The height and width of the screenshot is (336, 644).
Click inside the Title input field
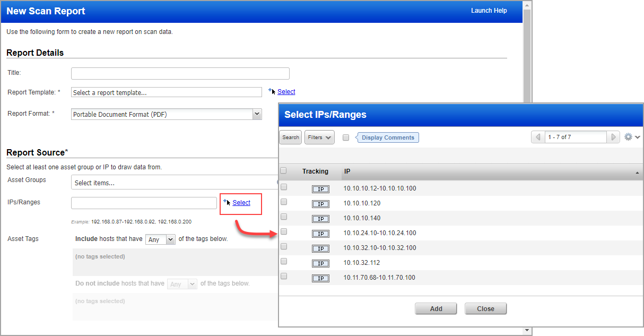[x=180, y=73]
